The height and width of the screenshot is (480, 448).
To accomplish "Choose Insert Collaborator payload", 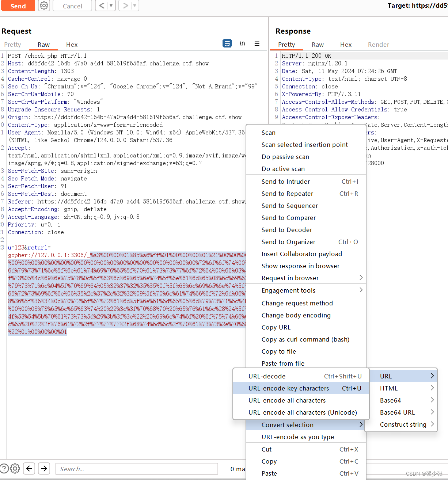I will tap(306, 254).
